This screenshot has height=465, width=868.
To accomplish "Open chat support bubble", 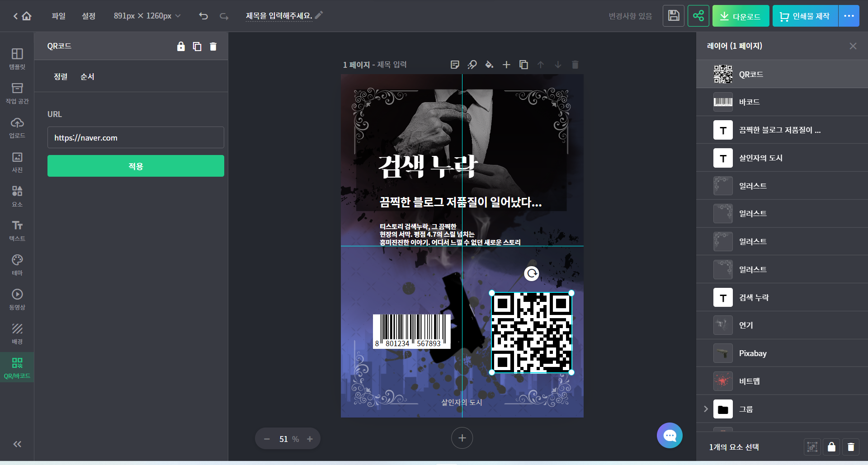I will coord(670,435).
